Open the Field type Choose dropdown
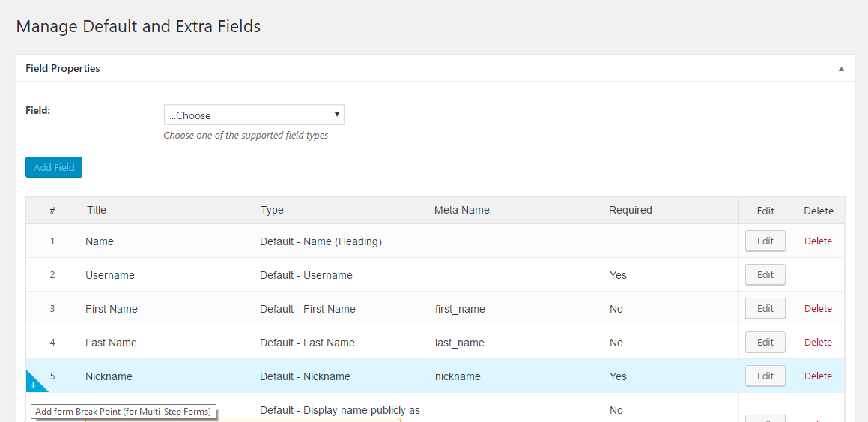 tap(254, 115)
